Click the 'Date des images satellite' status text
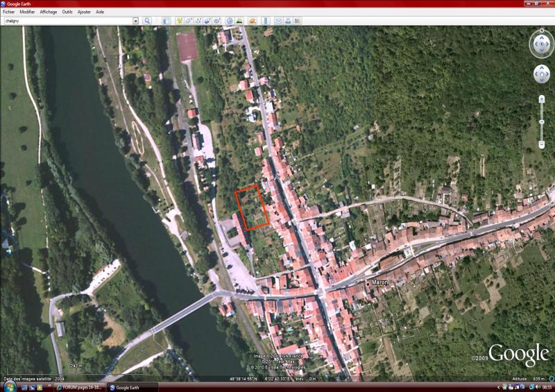This screenshot has width=555, height=392. [x=34, y=379]
